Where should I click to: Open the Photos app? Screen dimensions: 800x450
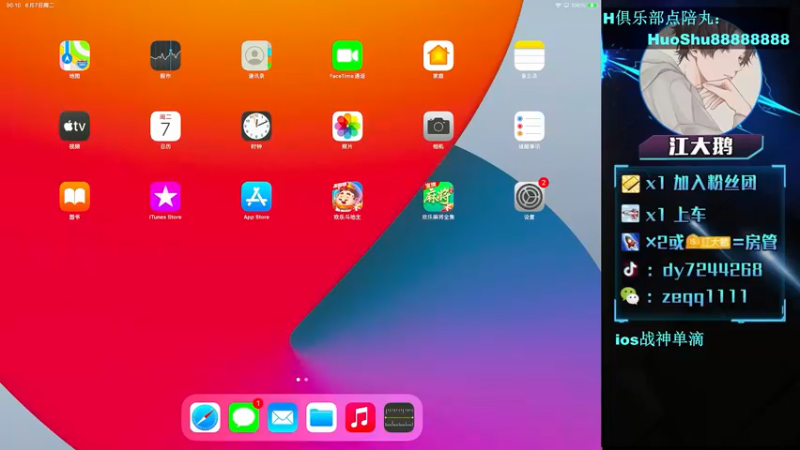tap(347, 126)
